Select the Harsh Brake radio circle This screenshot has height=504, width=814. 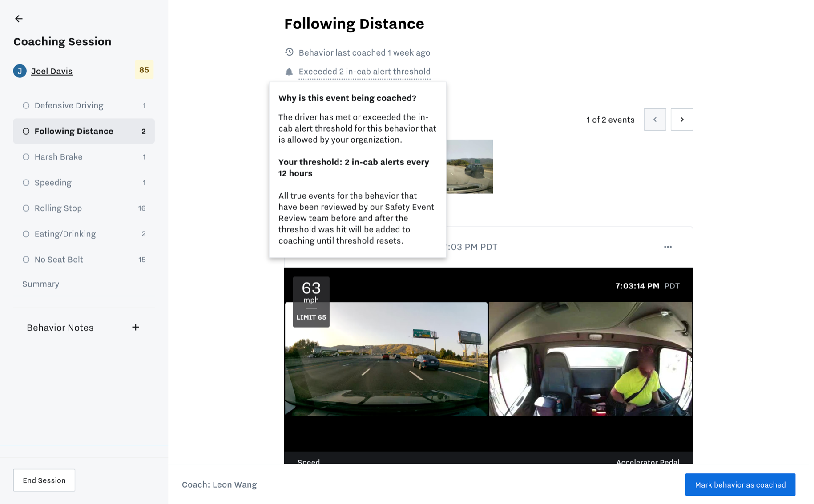26,157
